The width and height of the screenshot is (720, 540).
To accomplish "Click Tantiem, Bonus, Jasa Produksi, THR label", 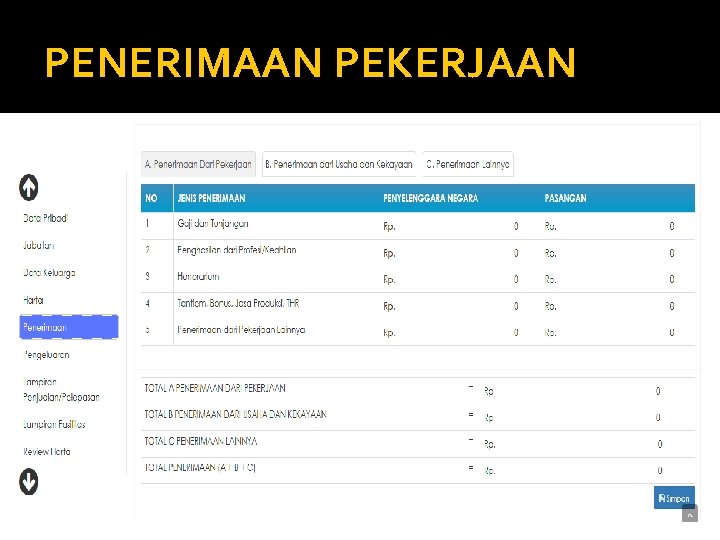I will (238, 303).
